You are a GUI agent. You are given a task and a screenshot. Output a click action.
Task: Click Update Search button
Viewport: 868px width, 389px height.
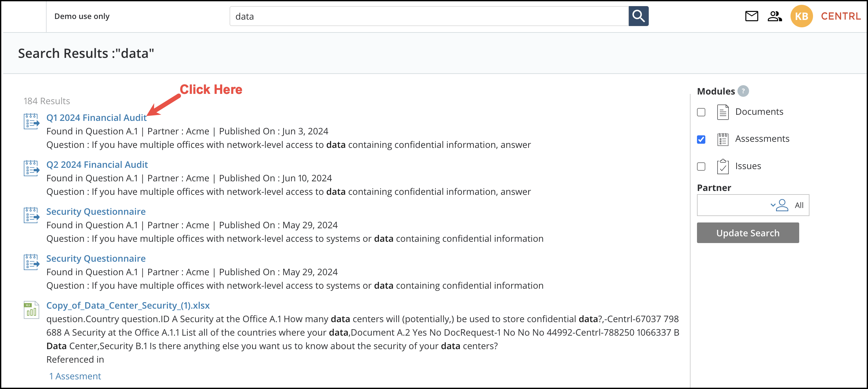click(748, 233)
